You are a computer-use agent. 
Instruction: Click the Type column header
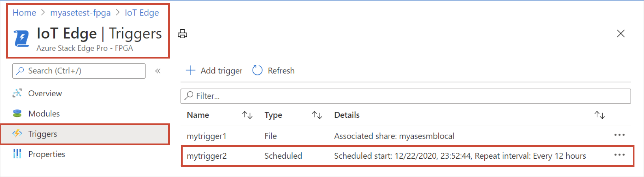pyautogui.click(x=273, y=115)
